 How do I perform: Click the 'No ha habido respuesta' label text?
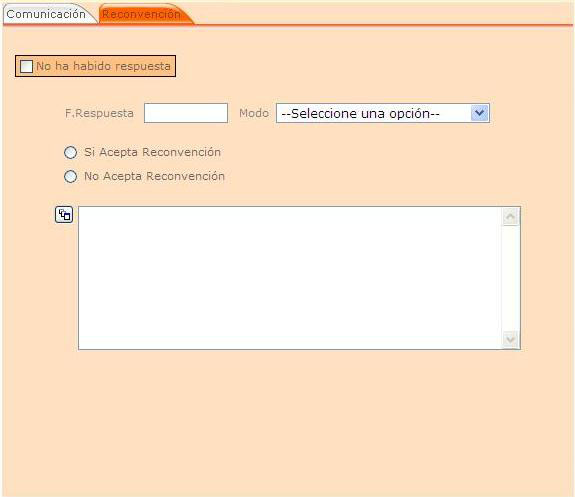click(x=103, y=66)
